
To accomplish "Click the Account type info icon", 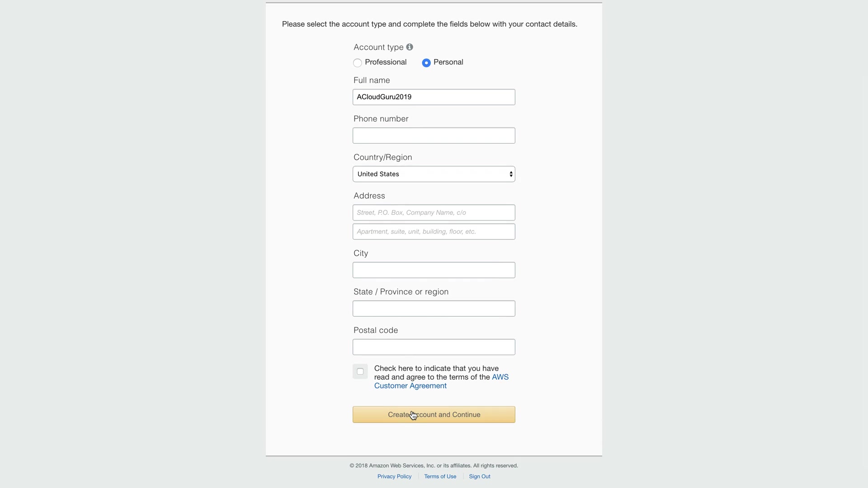I will click(x=410, y=47).
